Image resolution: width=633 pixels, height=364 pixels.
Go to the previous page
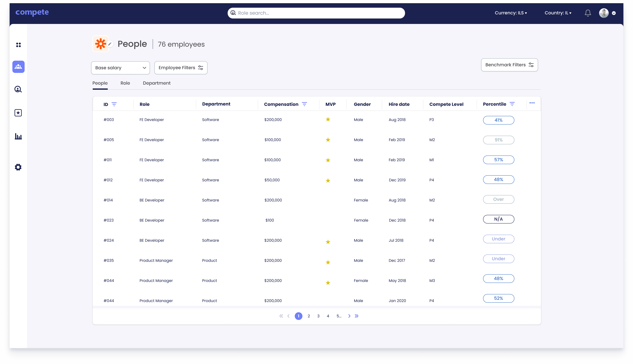pyautogui.click(x=288, y=316)
